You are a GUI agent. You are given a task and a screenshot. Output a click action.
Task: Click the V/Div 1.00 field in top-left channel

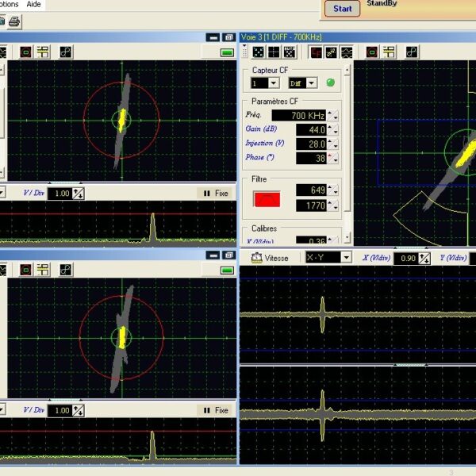pyautogui.click(x=60, y=194)
